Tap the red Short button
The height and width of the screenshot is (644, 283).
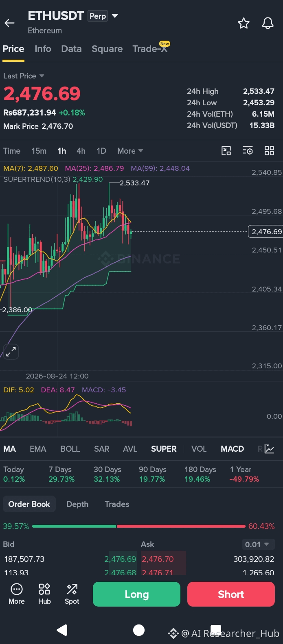[x=231, y=594]
